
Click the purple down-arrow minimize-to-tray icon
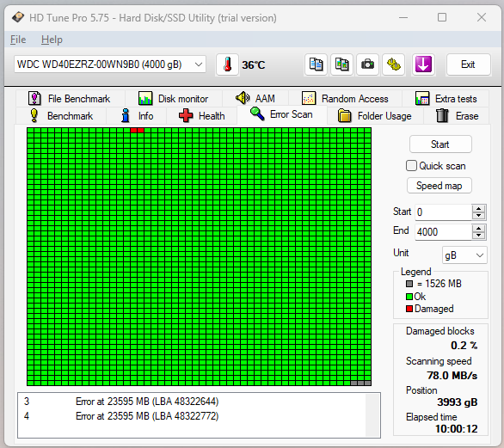pos(423,64)
